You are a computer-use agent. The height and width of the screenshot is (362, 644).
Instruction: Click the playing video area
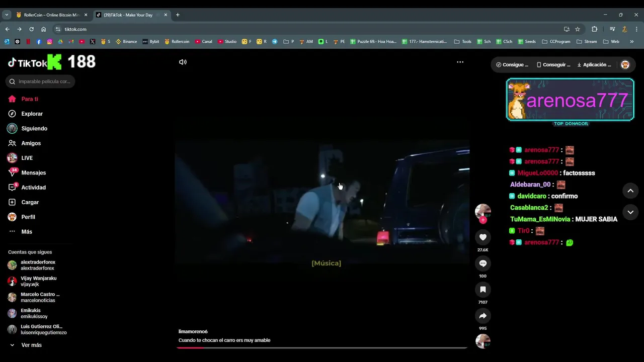pyautogui.click(x=322, y=201)
